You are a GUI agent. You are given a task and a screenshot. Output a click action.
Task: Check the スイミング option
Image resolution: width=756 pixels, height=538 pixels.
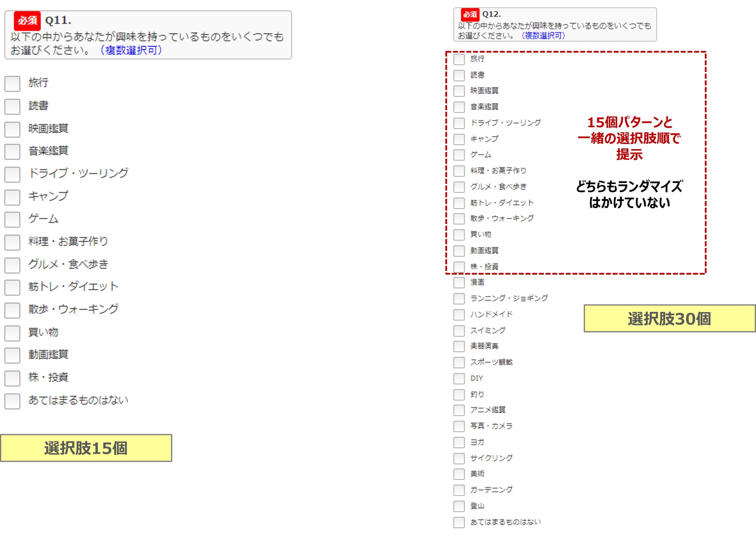(459, 331)
